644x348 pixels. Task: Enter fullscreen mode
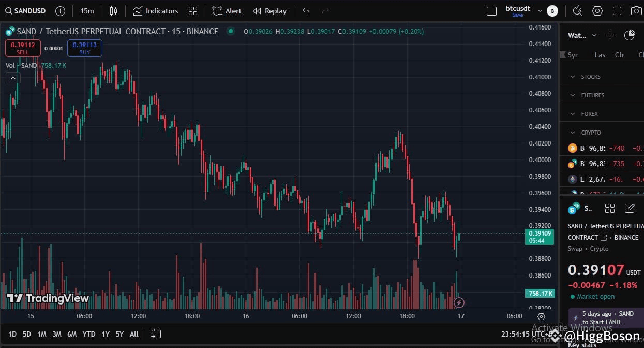point(618,10)
